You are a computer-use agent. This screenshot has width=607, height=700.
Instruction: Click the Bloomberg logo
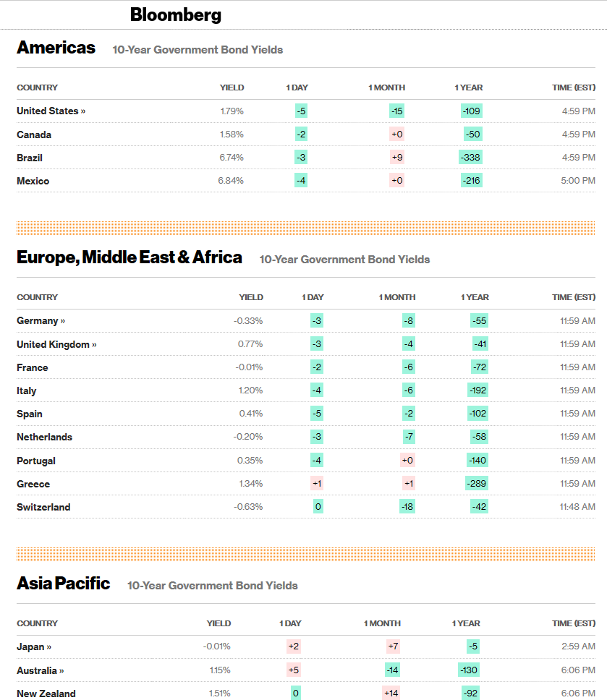click(176, 14)
